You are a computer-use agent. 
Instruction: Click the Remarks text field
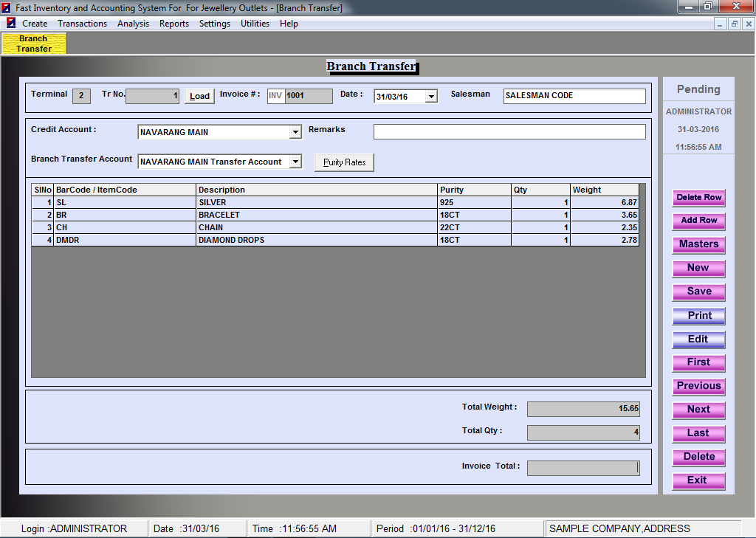coord(509,132)
